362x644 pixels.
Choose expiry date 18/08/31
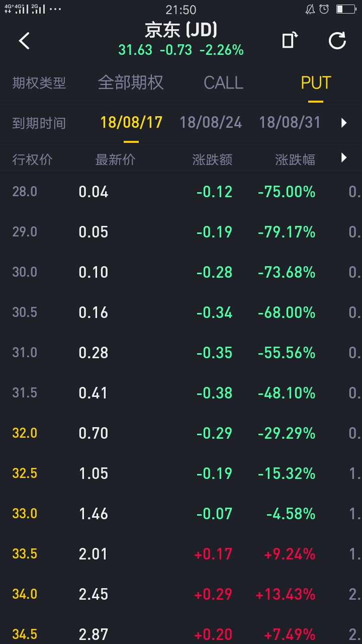pyautogui.click(x=290, y=123)
